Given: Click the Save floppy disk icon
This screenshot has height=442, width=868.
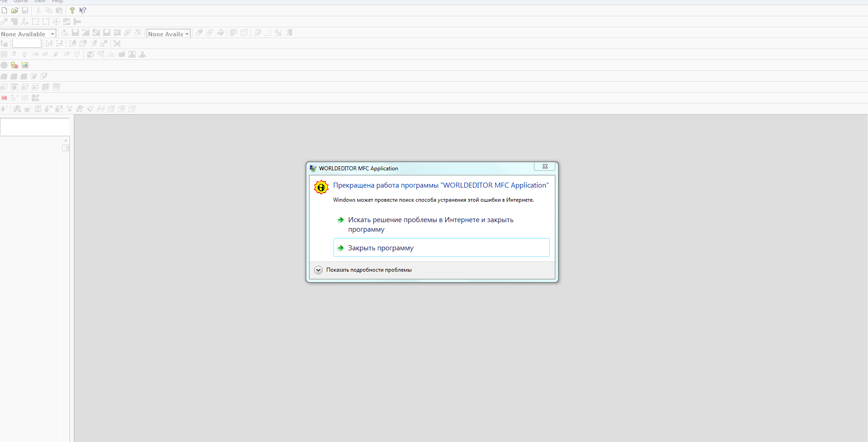Looking at the screenshot, I should tap(25, 10).
